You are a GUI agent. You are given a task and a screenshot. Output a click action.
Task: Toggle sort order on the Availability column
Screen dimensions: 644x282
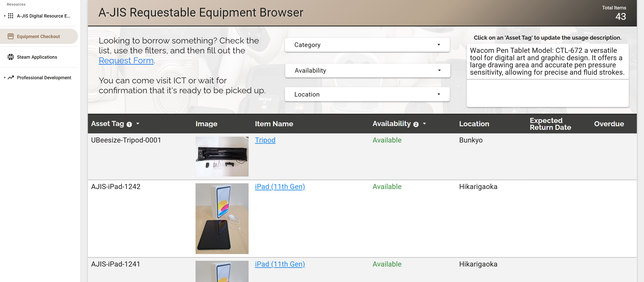425,124
